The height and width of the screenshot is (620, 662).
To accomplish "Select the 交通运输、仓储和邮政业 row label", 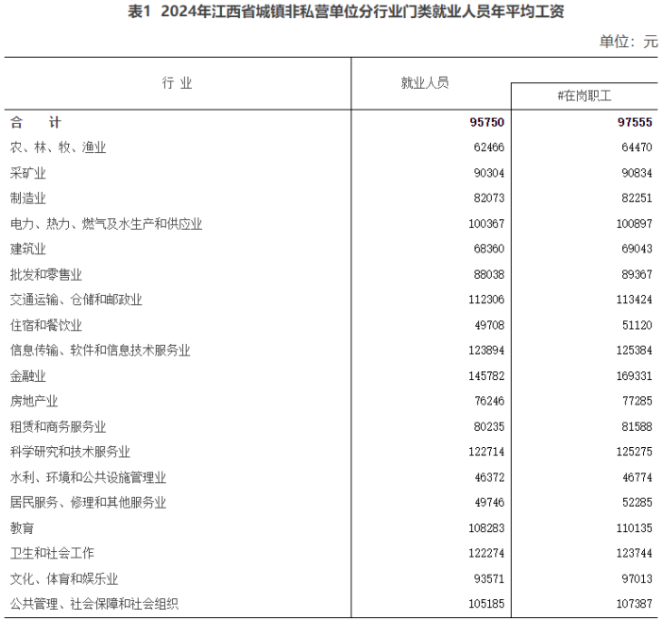I will pos(76,299).
